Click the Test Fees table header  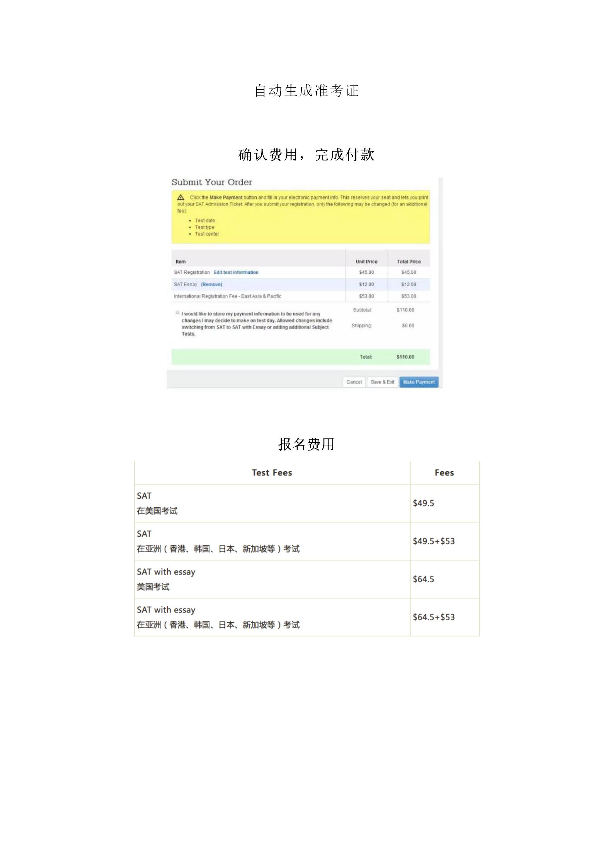[x=272, y=472]
